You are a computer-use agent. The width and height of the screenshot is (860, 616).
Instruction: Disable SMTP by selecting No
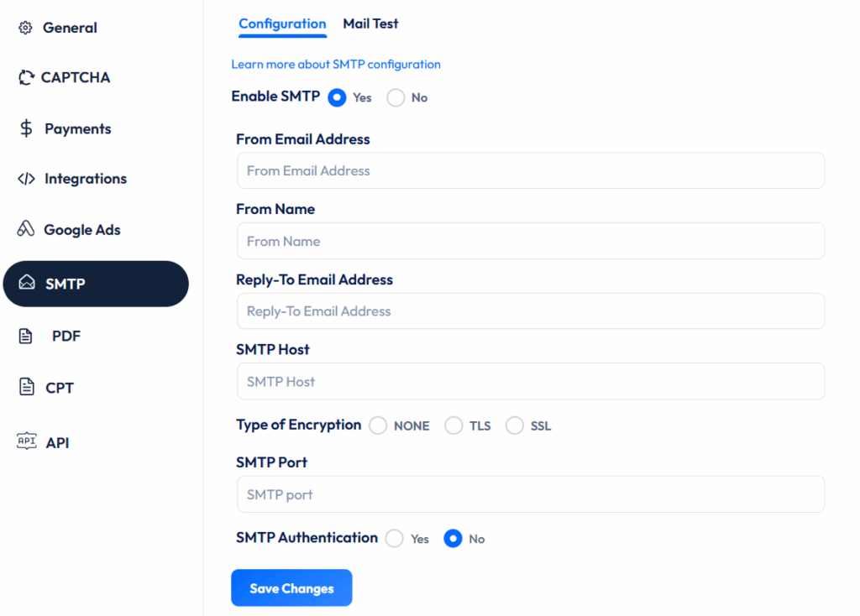[395, 97]
